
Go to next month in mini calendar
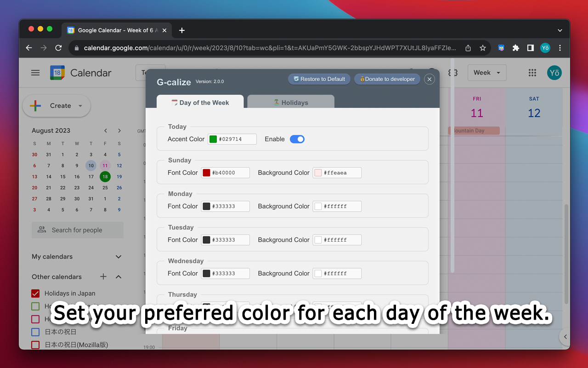(x=119, y=131)
